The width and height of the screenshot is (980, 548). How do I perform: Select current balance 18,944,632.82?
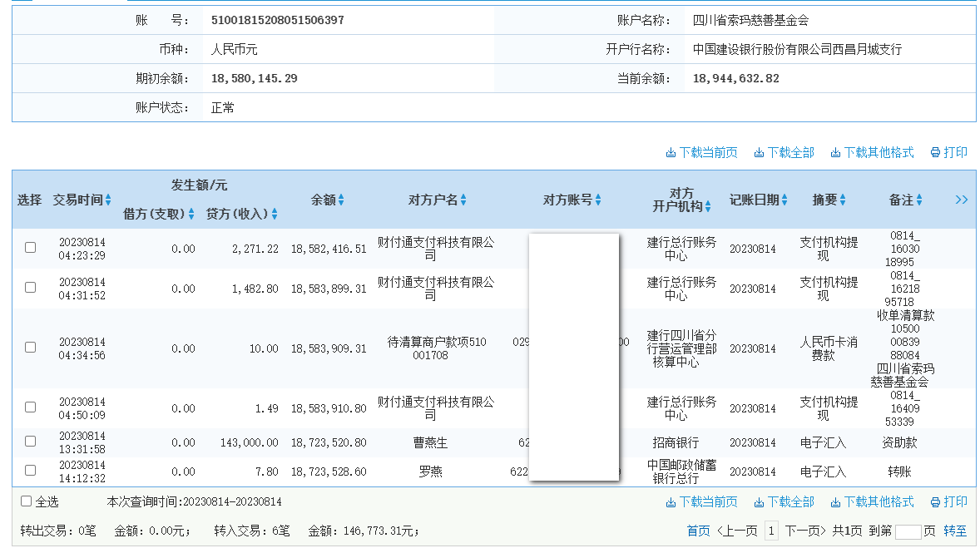coord(736,79)
